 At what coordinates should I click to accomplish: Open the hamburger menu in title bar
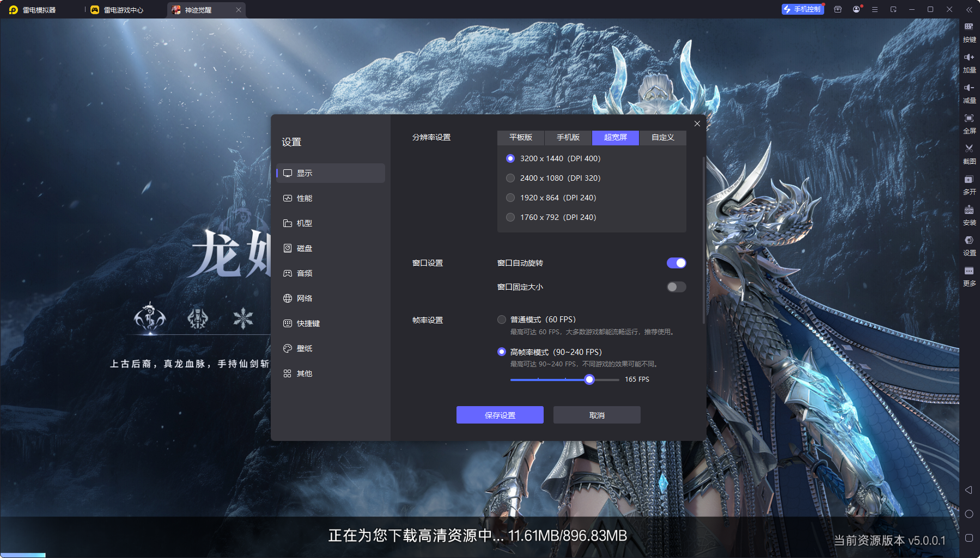coord(875,9)
